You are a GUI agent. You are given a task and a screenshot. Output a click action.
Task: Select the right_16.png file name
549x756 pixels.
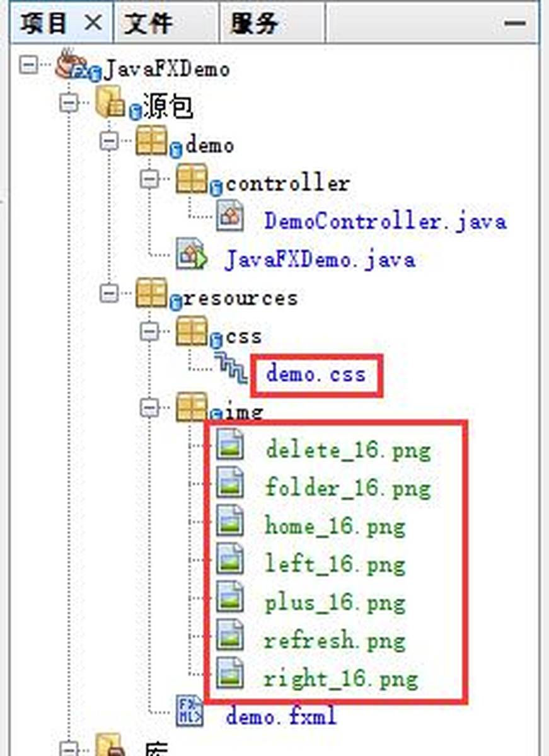pos(342,680)
